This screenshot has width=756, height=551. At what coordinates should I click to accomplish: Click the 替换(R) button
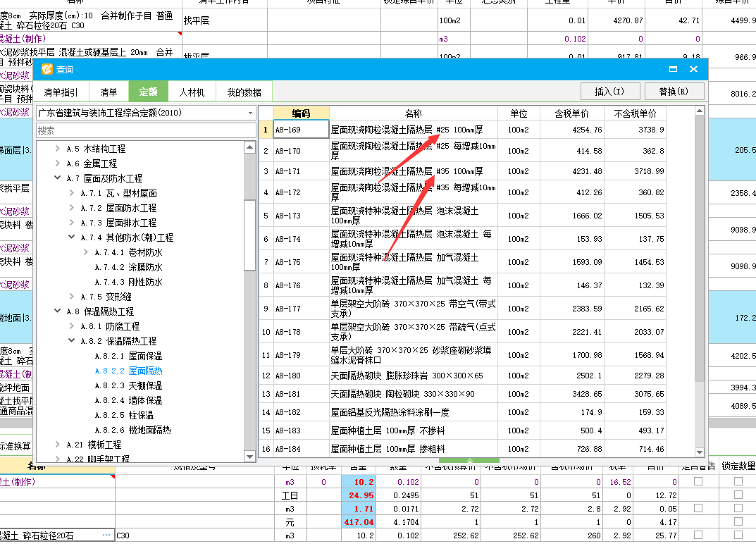point(674,91)
